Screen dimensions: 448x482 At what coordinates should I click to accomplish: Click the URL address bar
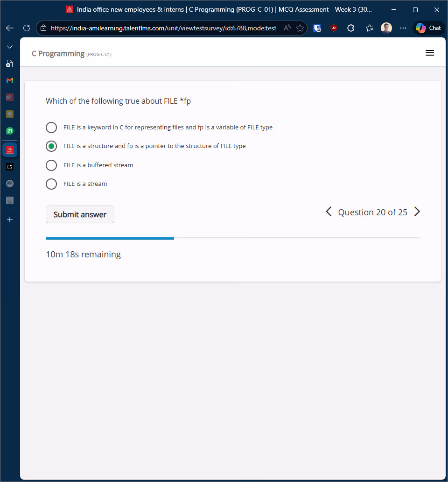[163, 28]
